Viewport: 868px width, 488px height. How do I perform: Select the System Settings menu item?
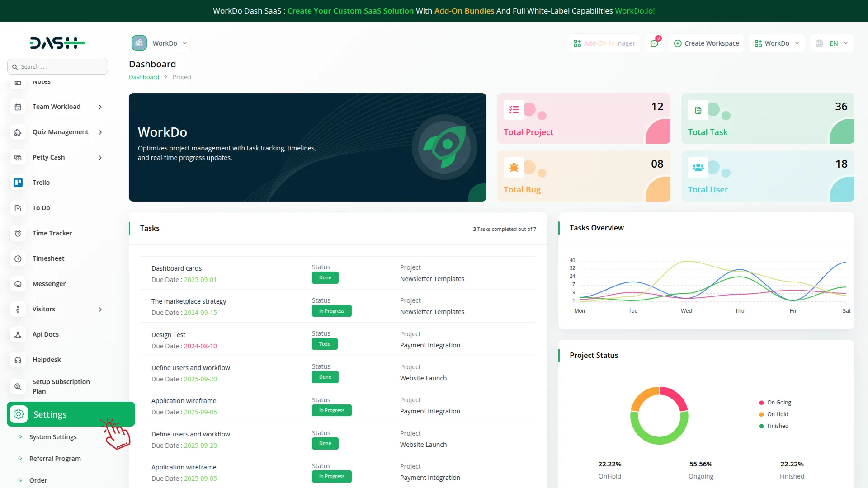(x=53, y=437)
